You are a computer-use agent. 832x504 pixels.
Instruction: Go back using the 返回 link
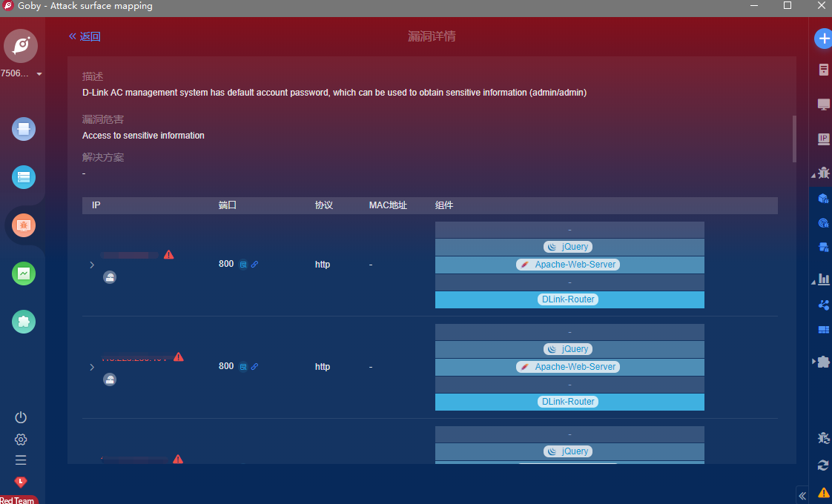pyautogui.click(x=85, y=36)
